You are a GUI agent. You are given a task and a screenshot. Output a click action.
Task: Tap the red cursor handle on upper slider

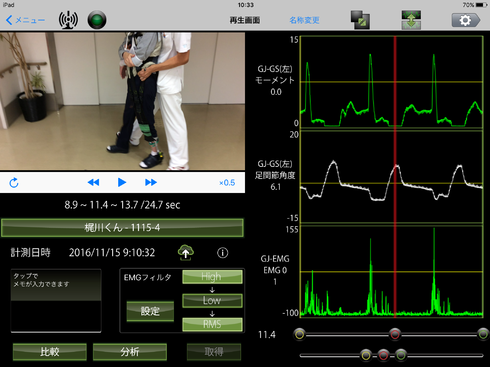click(395, 334)
